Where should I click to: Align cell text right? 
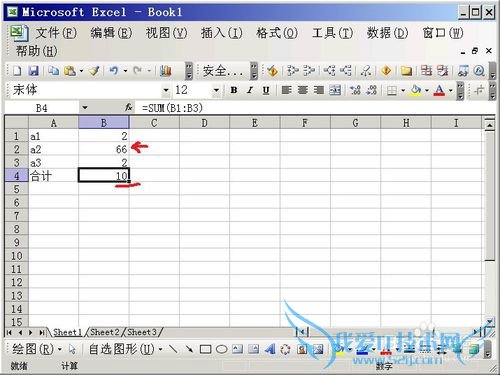coord(319,90)
